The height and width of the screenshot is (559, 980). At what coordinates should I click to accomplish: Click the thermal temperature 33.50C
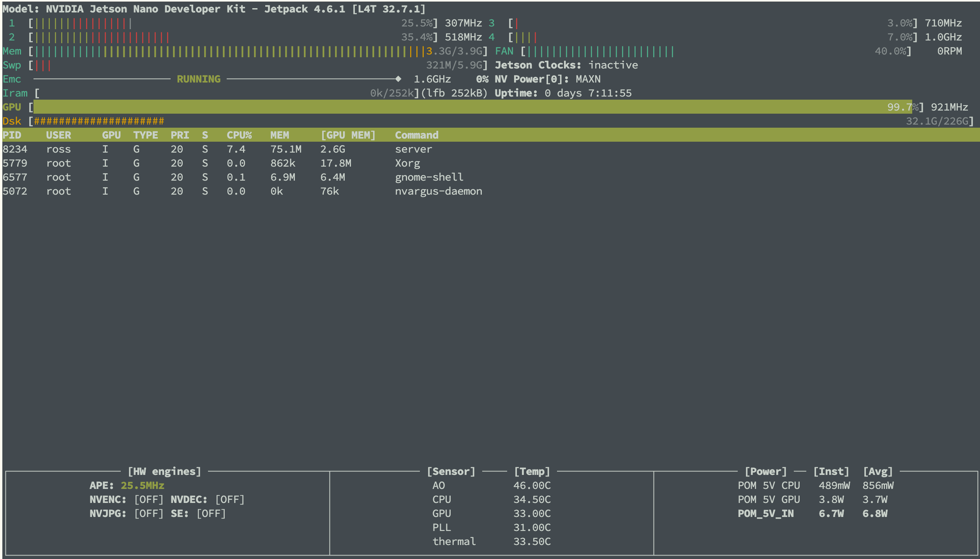tap(532, 541)
